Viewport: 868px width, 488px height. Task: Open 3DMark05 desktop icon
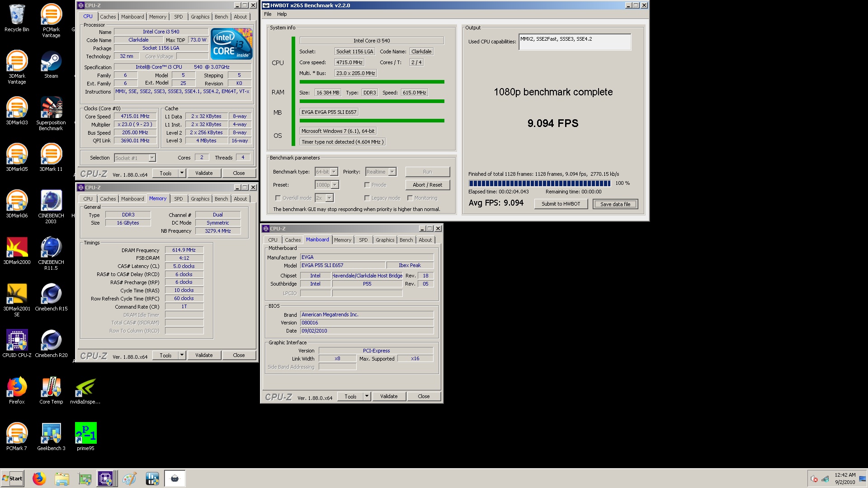click(17, 158)
